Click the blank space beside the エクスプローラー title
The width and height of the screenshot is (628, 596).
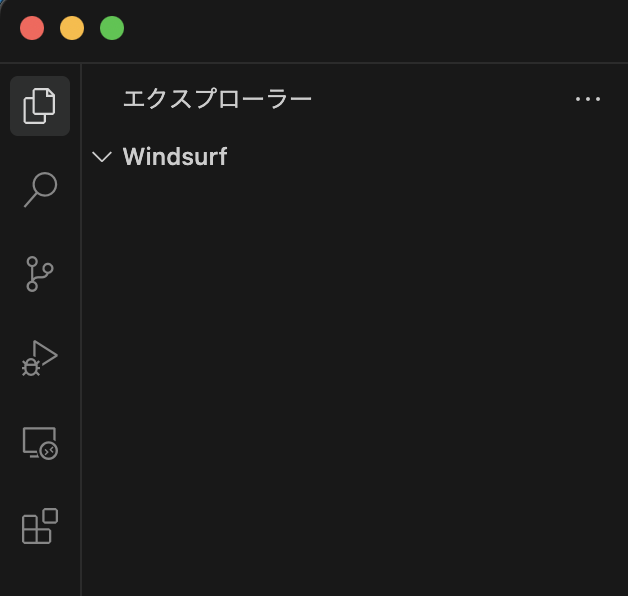pos(443,99)
